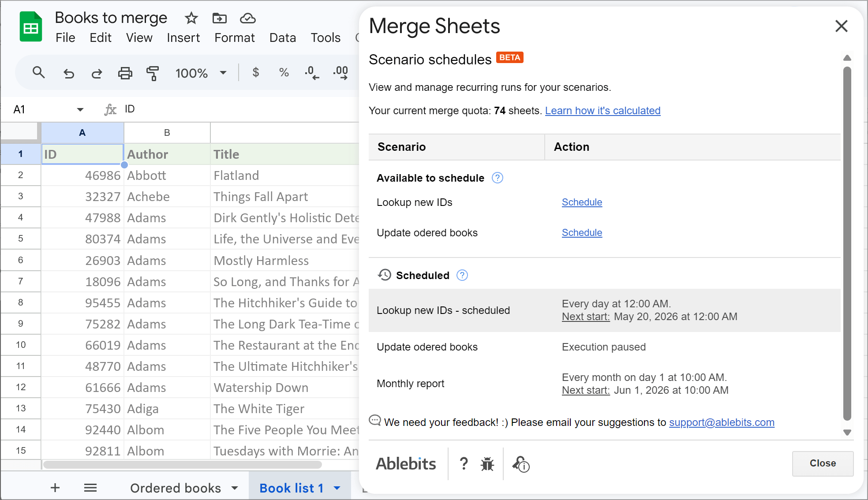Click the Author header cell

(167, 154)
